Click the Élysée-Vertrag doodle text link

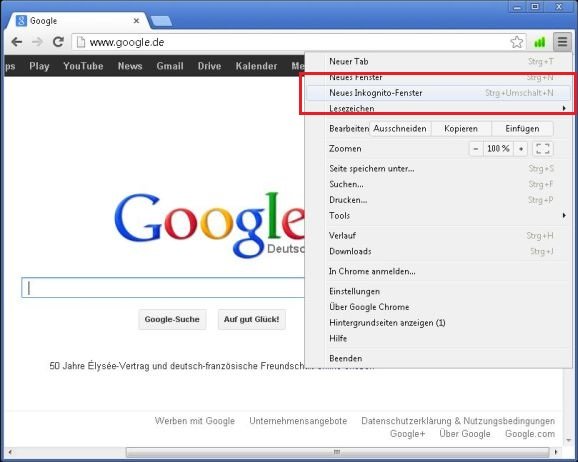(212, 366)
